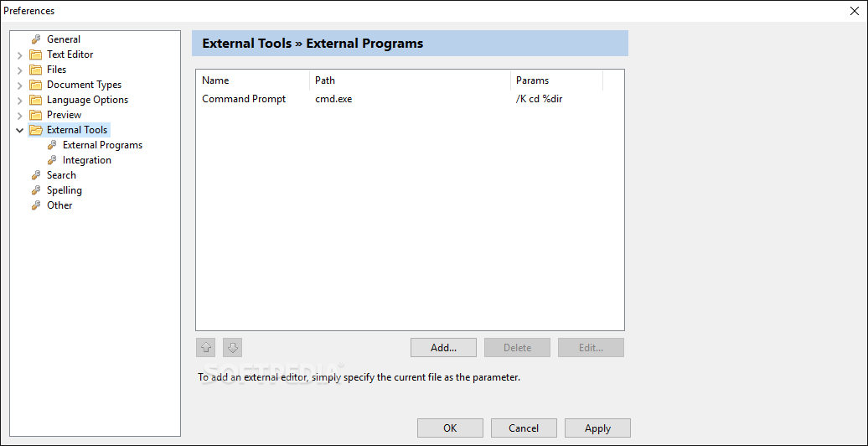Collapse the External Tools tree node
Viewport: 868px width, 446px height.
20,130
